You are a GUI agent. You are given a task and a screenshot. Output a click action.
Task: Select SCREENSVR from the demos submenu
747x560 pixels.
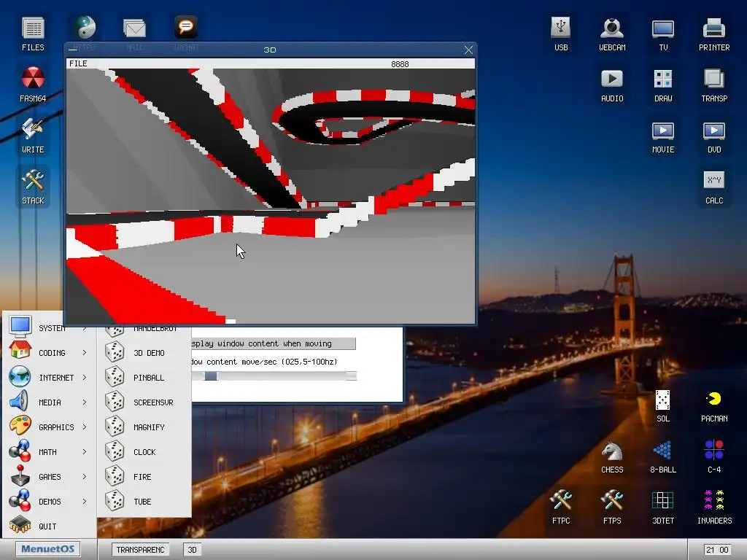point(144,402)
